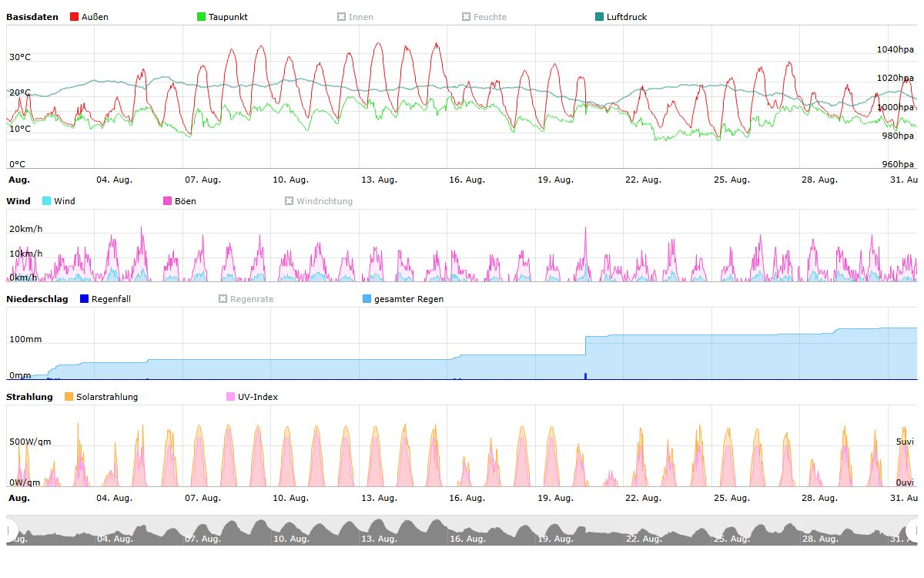This screenshot has width=924, height=578.
Task: Click the right navigator range handle
Action: point(914,530)
